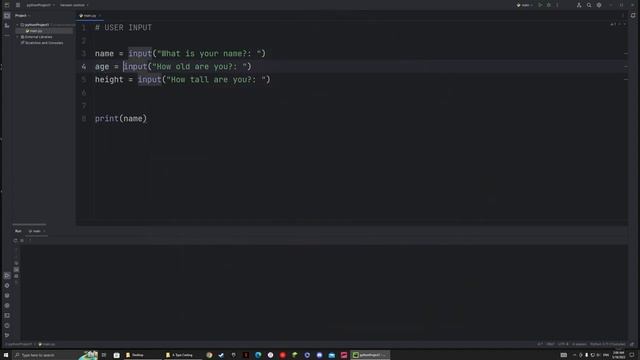Open the Project tool window icon
640x360 pixels.
coord(7,16)
